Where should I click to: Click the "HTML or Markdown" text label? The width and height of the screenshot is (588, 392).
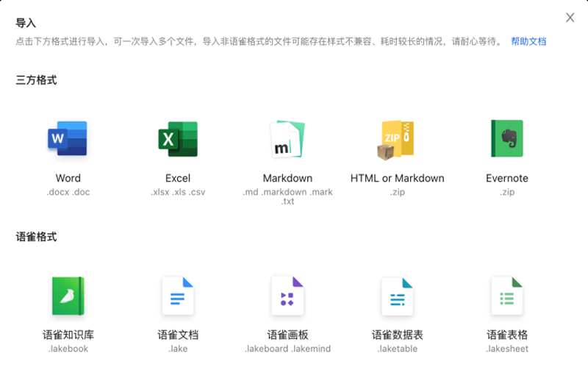click(397, 178)
